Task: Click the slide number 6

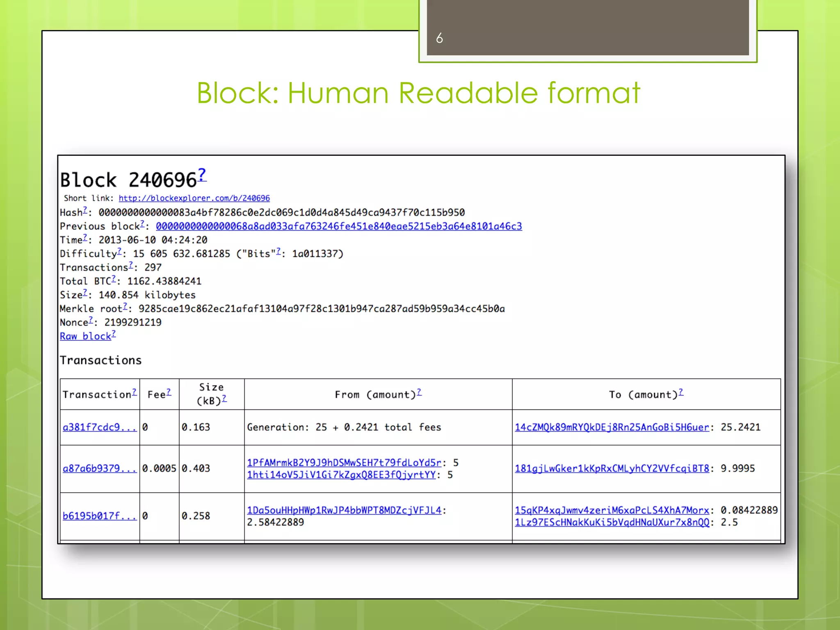Action: (x=439, y=38)
